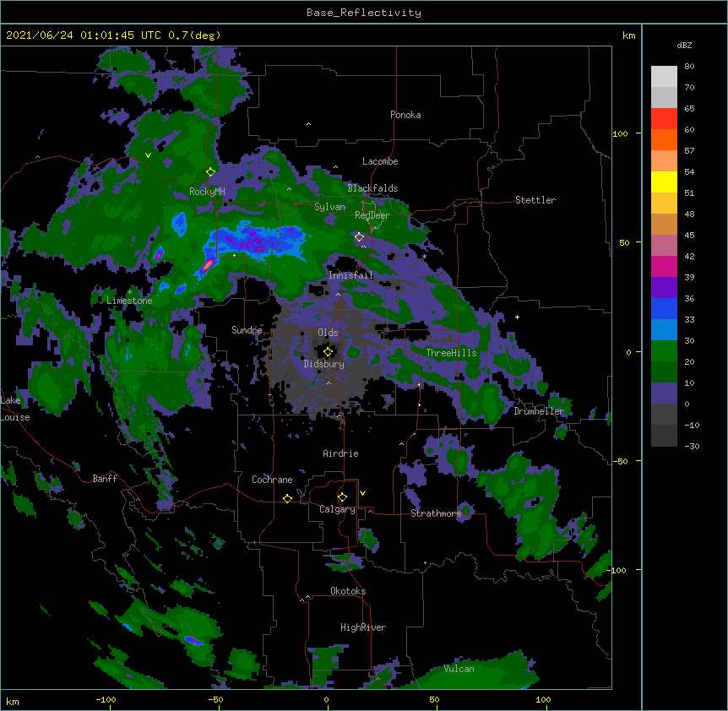Click the yellow radar site marker at Olds
The height and width of the screenshot is (711, 728).
coord(328,352)
